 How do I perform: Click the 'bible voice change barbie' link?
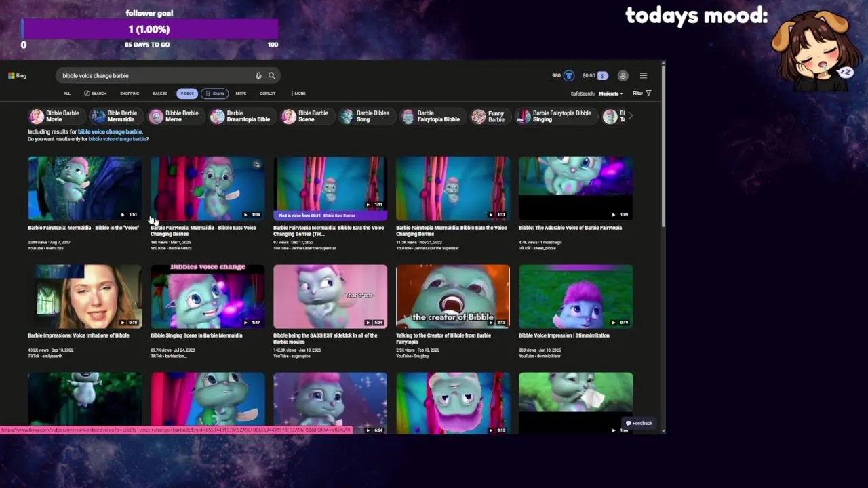(110, 131)
